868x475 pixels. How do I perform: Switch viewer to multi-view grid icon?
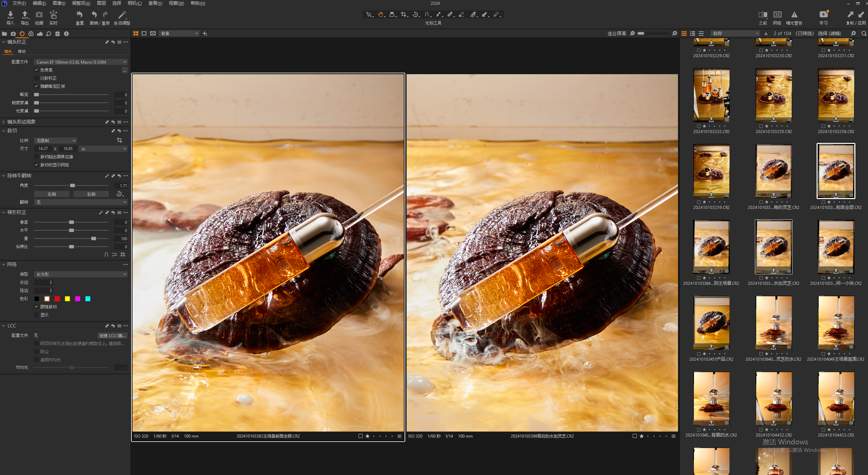click(x=136, y=33)
